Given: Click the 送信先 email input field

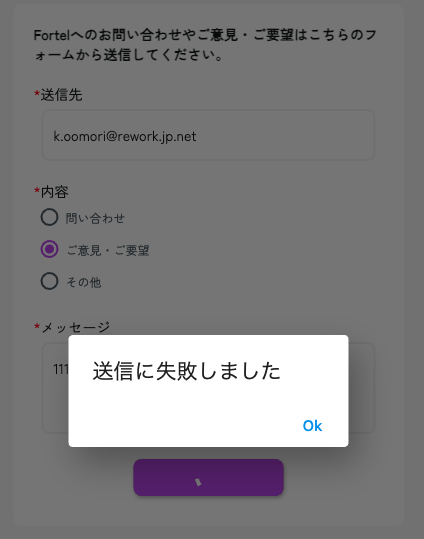Looking at the screenshot, I should click(x=208, y=135).
